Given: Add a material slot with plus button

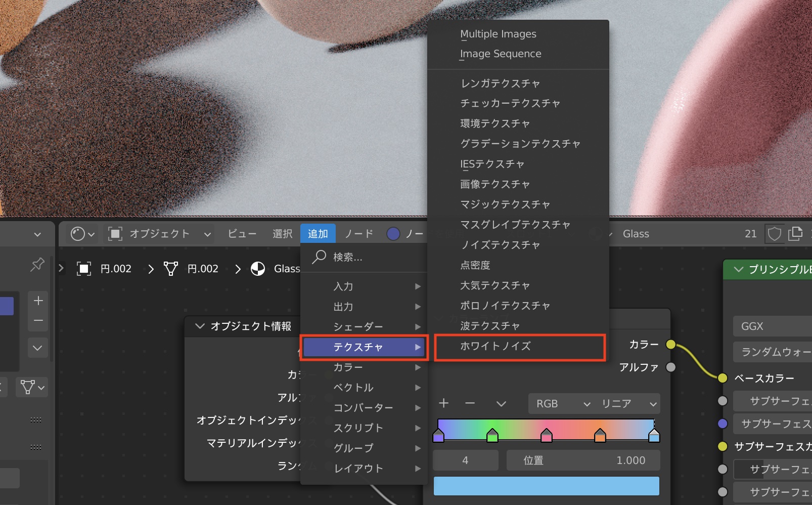Looking at the screenshot, I should [x=38, y=301].
